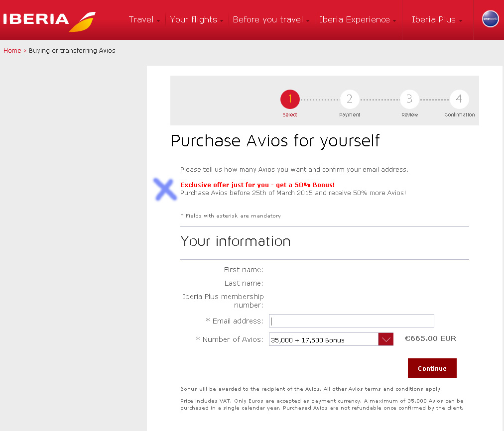Dismiss the 50% Bonus offer via blue X
This screenshot has height=431, width=504.
point(165,190)
